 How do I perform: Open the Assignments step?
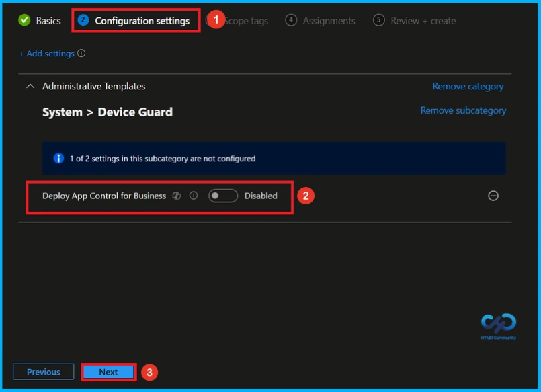[x=320, y=21]
